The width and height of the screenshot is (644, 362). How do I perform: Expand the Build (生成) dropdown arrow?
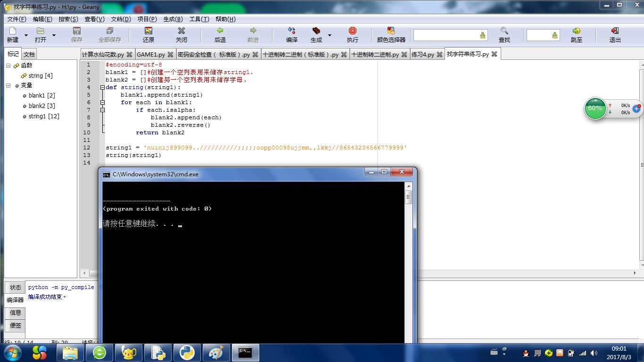coord(330,35)
